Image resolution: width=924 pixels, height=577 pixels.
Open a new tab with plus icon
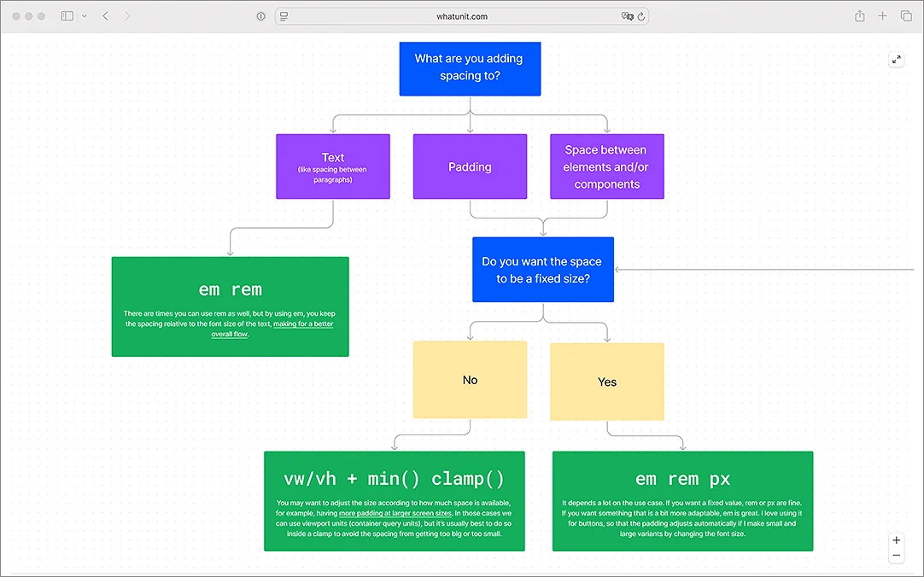pos(882,16)
